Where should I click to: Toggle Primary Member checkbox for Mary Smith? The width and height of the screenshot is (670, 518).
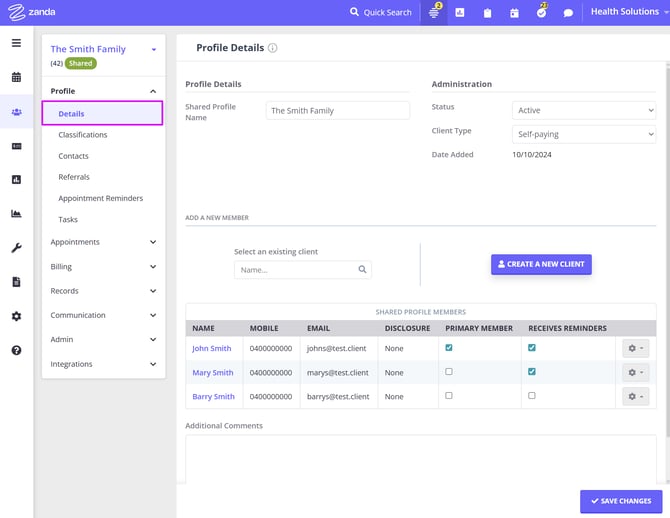tap(449, 372)
